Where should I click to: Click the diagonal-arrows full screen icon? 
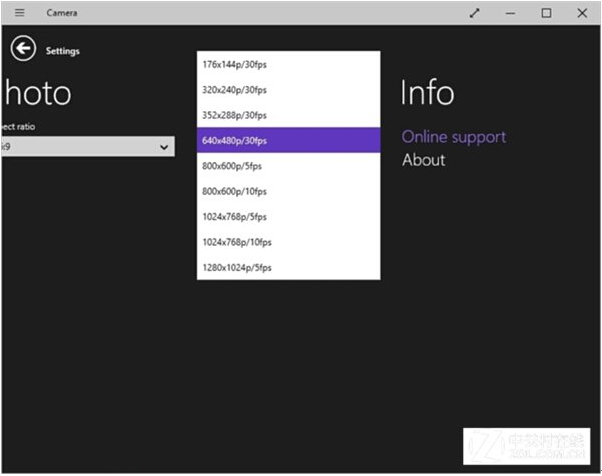tap(474, 13)
